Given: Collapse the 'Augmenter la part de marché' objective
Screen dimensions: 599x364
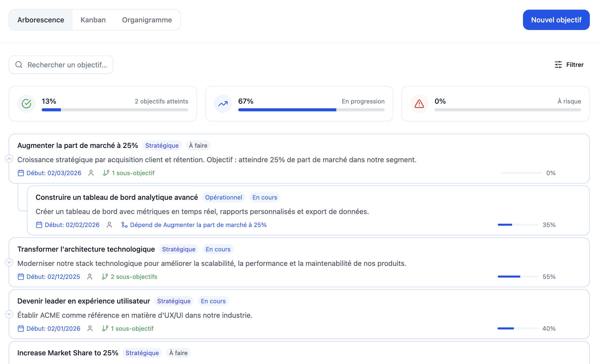Looking at the screenshot, I should pos(9,159).
